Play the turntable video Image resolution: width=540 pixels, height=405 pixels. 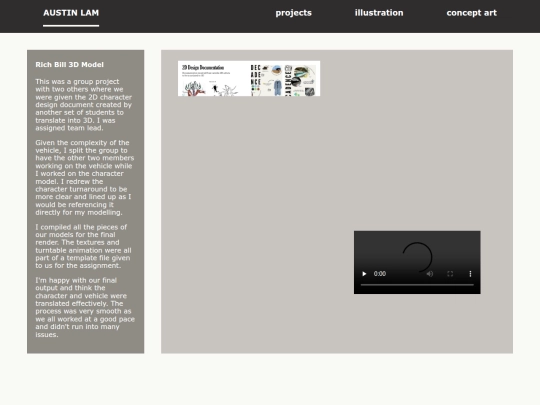click(x=364, y=274)
